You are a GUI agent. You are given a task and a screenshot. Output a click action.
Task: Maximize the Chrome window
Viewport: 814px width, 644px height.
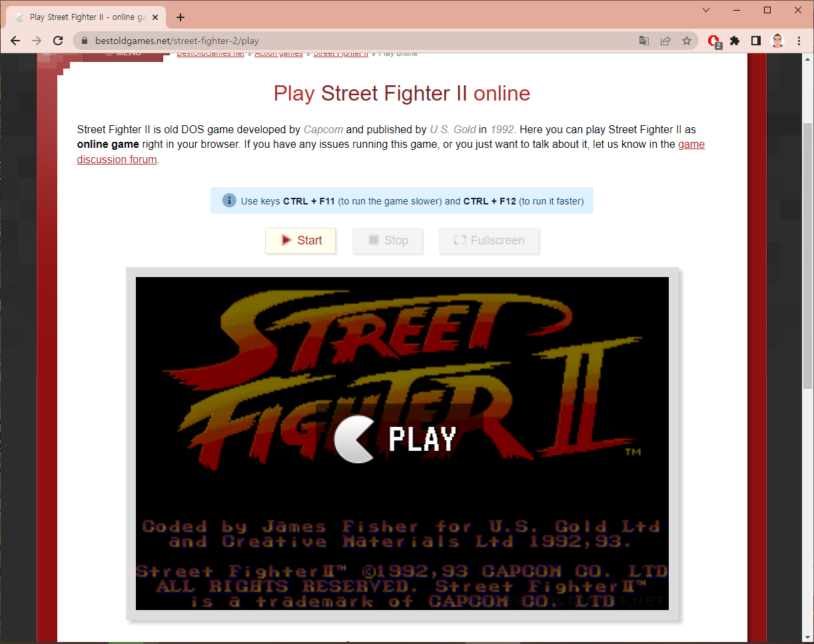coord(767,10)
